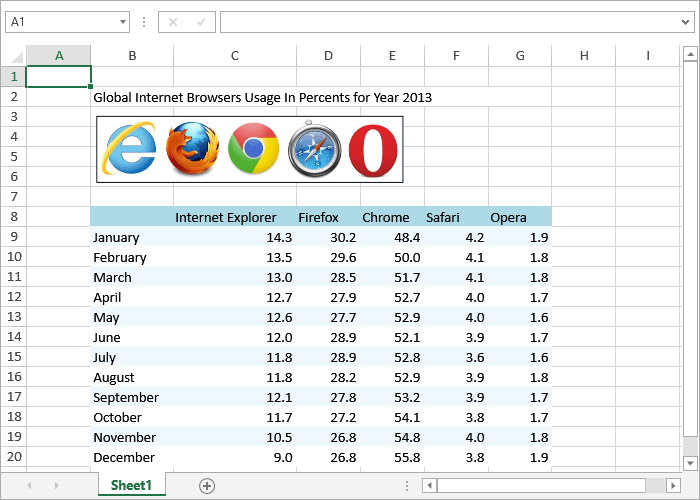700x500 pixels.
Task: Select column B header
Action: [132, 55]
